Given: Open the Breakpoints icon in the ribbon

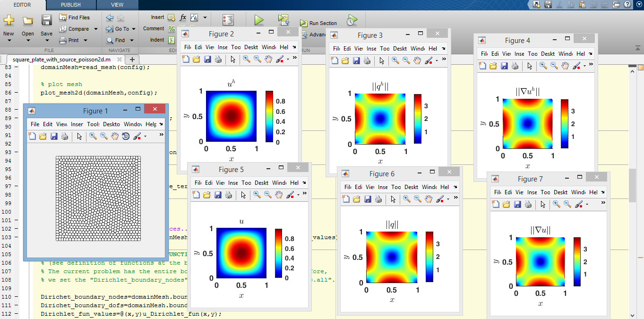Looking at the screenshot, I should [x=229, y=20].
